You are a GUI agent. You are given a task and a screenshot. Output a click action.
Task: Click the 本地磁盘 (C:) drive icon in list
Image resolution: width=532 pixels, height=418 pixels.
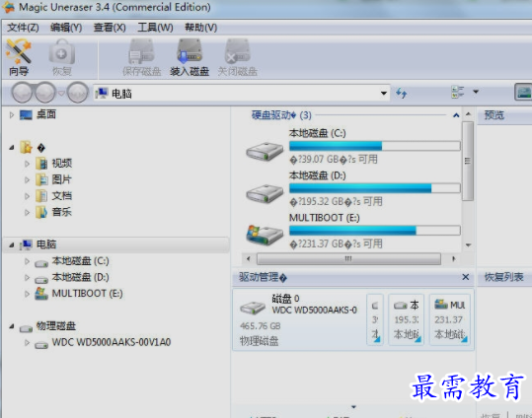click(265, 151)
